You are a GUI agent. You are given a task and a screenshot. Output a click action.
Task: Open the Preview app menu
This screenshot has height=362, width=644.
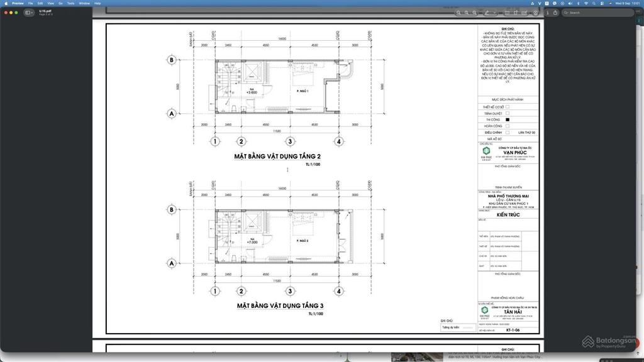[18, 3]
